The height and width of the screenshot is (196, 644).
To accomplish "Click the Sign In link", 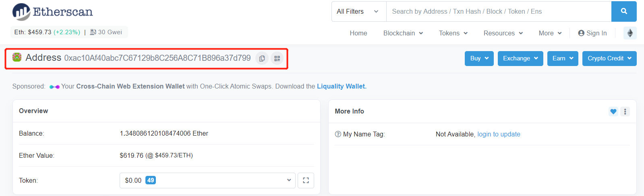I will 592,33.
